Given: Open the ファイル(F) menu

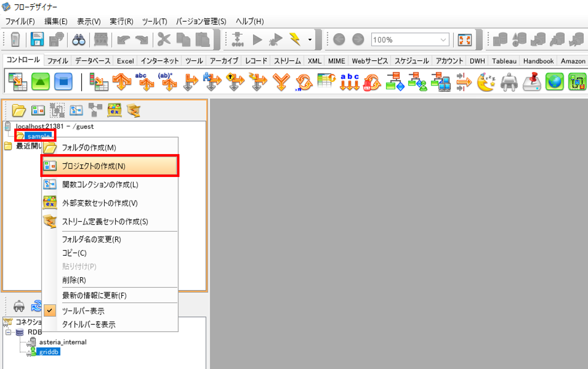Looking at the screenshot, I should [x=20, y=21].
